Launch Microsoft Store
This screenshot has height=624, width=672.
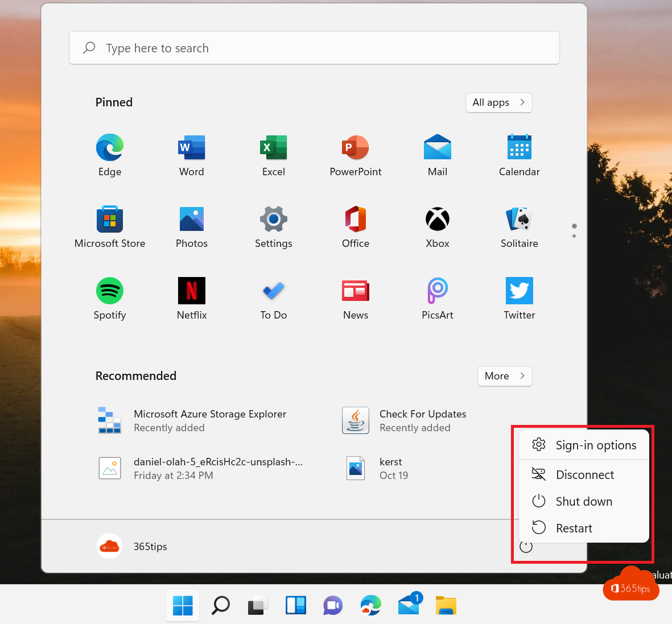click(x=110, y=227)
